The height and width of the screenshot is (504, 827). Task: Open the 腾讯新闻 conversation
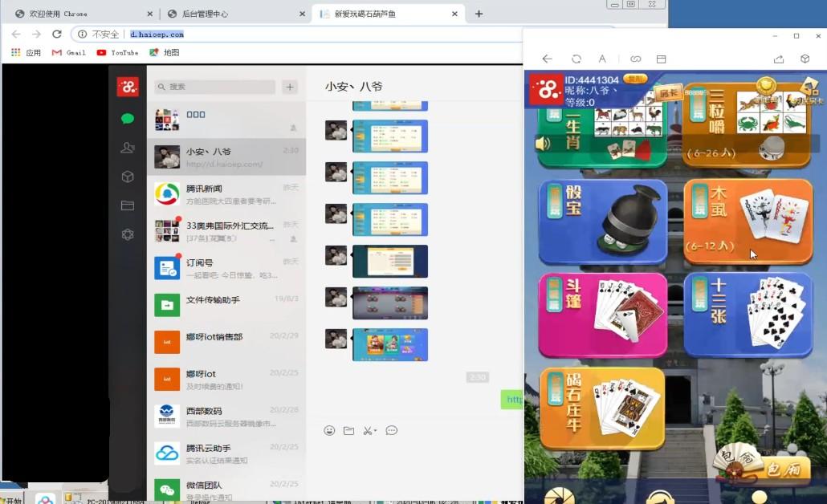(226, 194)
